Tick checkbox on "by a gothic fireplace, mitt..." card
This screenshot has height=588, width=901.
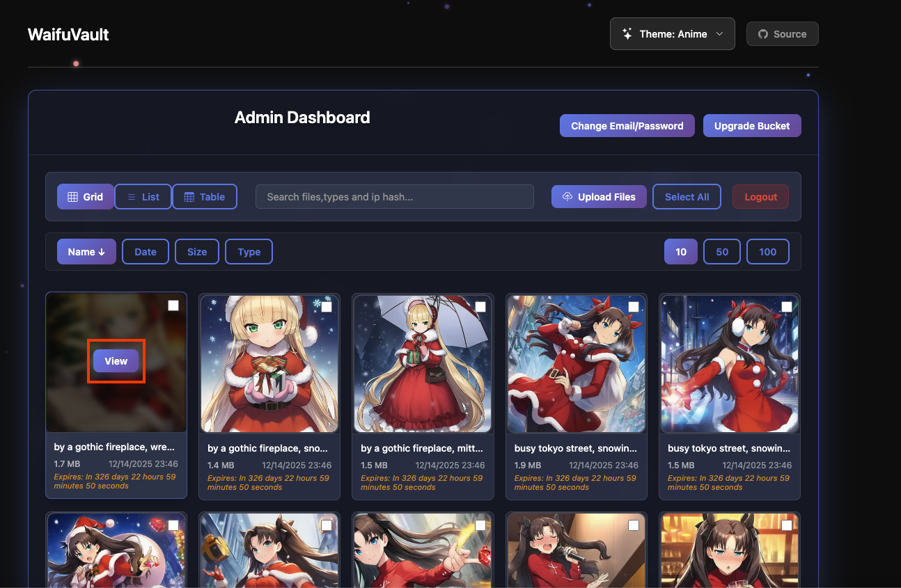tap(480, 307)
